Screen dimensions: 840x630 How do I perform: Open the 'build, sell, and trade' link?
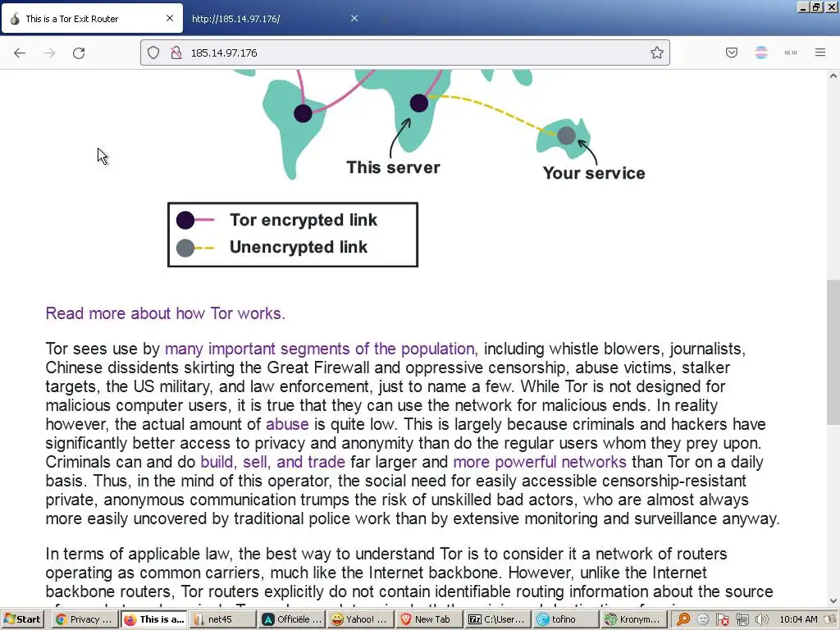tap(272, 463)
